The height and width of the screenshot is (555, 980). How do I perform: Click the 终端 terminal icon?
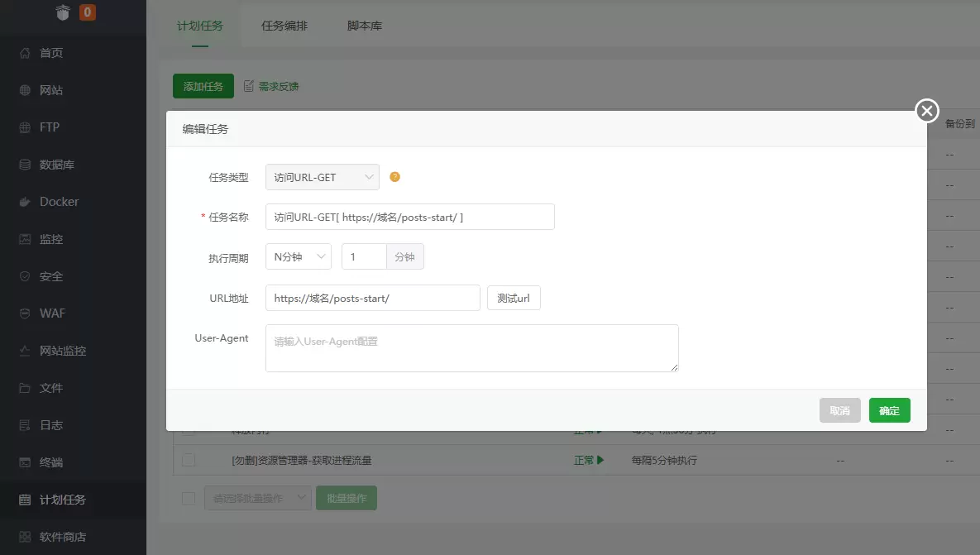25,462
